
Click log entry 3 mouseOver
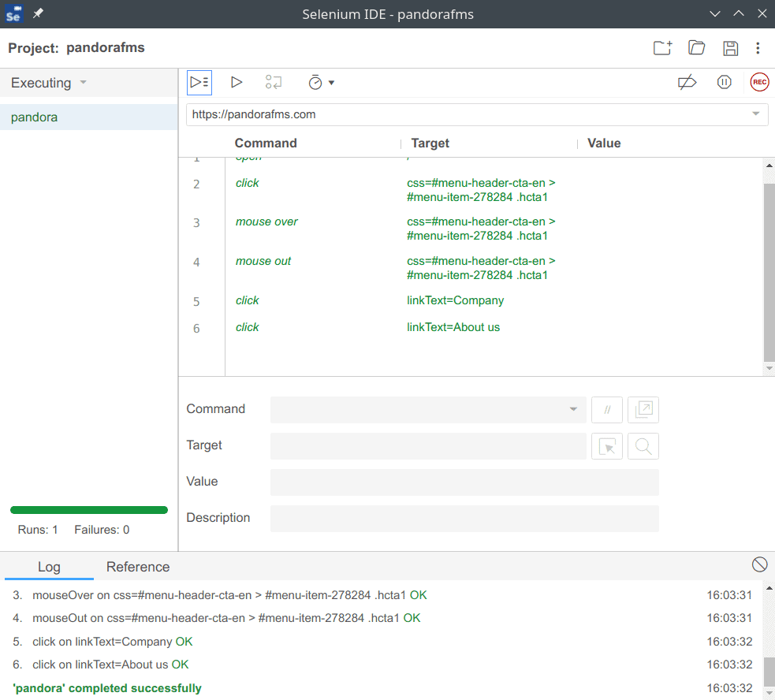(382, 595)
